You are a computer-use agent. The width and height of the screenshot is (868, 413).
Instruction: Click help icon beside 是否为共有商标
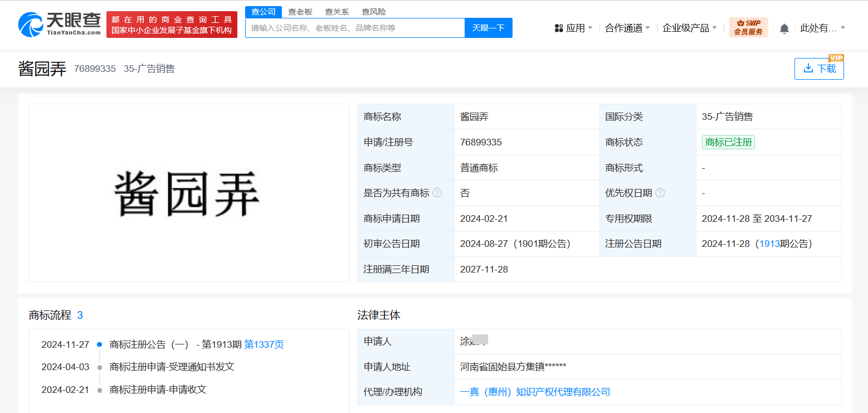point(437,193)
